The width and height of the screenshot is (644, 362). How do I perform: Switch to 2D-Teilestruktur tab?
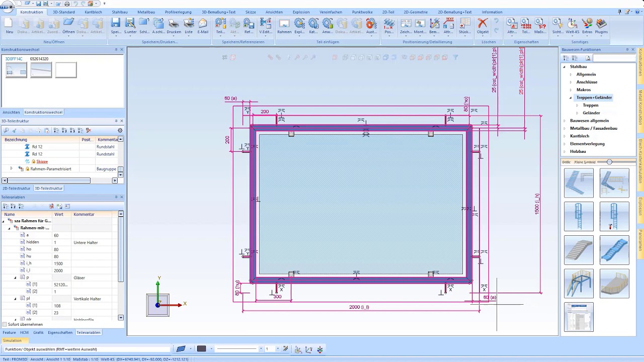point(17,188)
